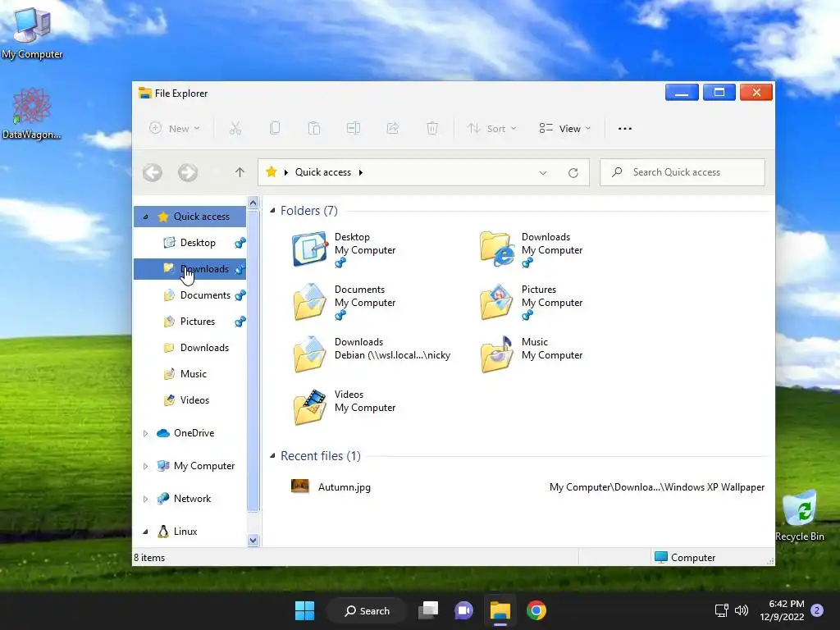
Task: Click the Windows XP Wallpaper path text
Action: pyautogui.click(x=657, y=487)
